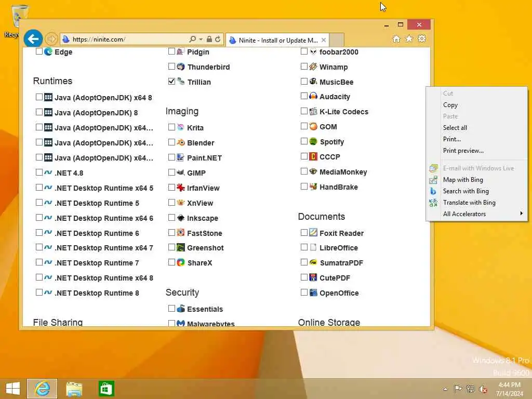The width and height of the screenshot is (532, 399).
Task: Expand the All Accelerators submenu arrow
Action: pyautogui.click(x=521, y=214)
